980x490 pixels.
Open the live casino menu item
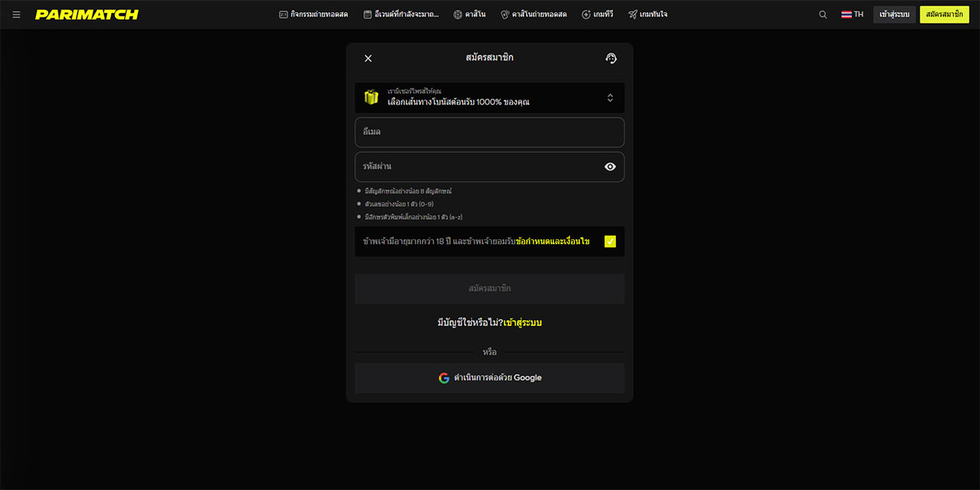pos(535,15)
